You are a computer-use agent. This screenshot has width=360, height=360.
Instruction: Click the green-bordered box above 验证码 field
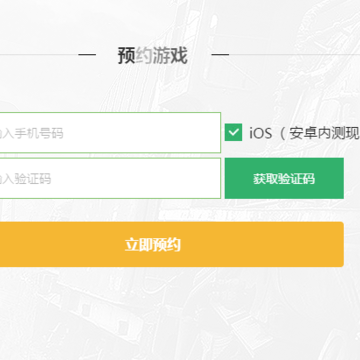click(110, 133)
